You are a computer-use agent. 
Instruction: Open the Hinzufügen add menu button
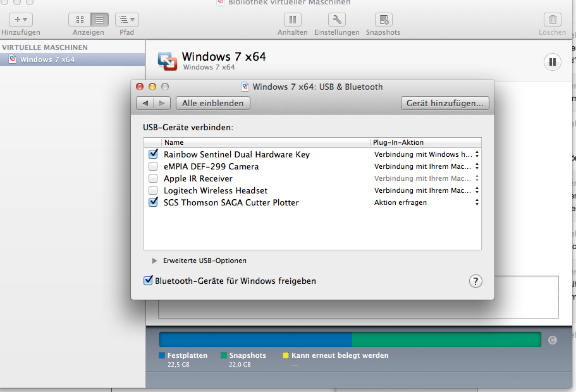[x=21, y=20]
